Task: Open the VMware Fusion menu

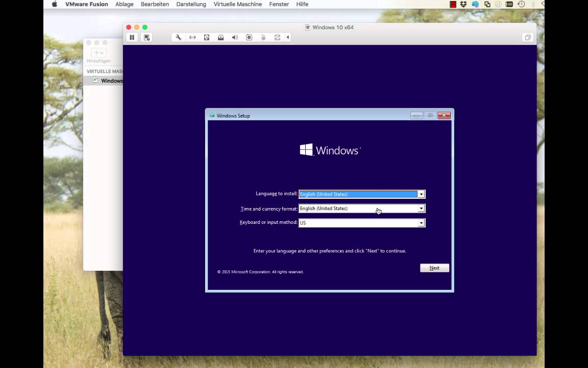Action: 87,4
